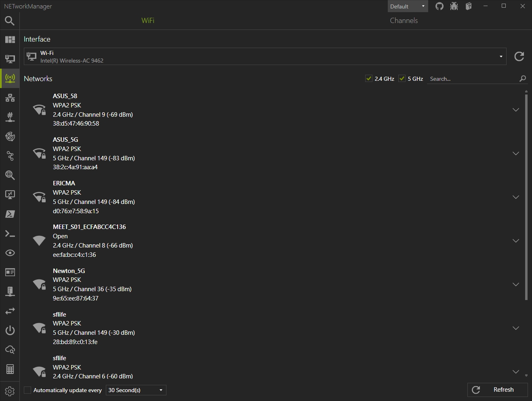Uncheck the 5 GHz filter
The image size is (532, 401).
pos(402,79)
